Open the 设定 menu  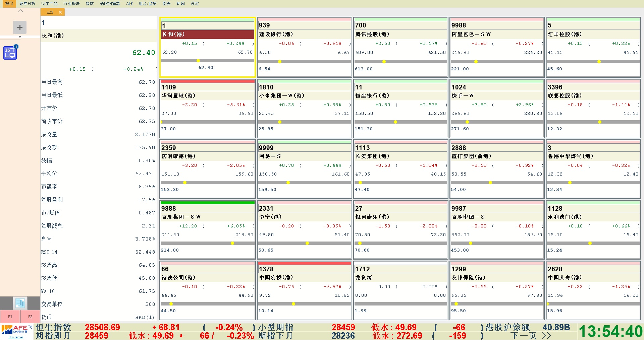pos(195,4)
